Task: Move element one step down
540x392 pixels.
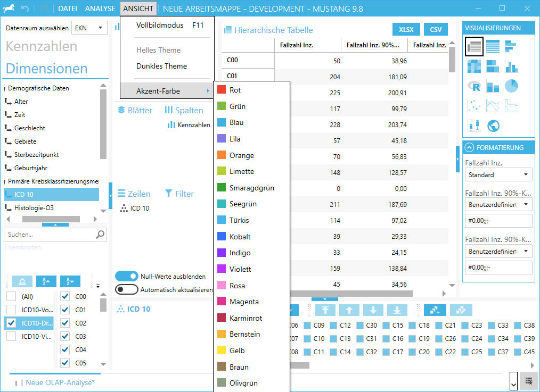Action: coord(373,310)
